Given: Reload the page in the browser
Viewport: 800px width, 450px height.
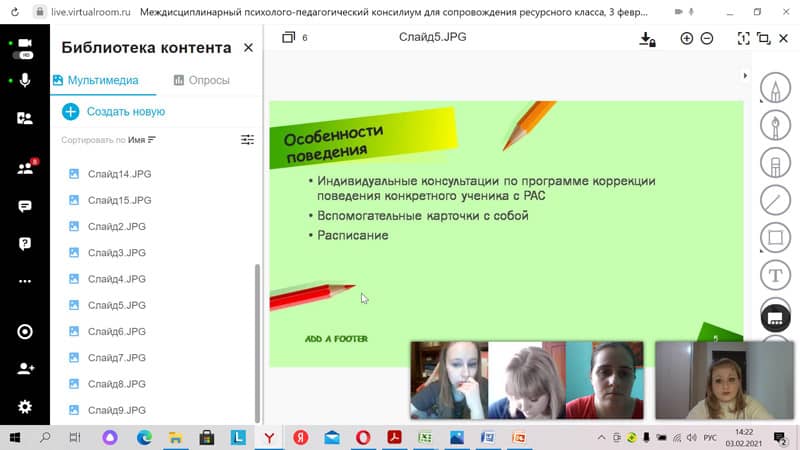Looking at the screenshot, I should pyautogui.click(x=15, y=11).
